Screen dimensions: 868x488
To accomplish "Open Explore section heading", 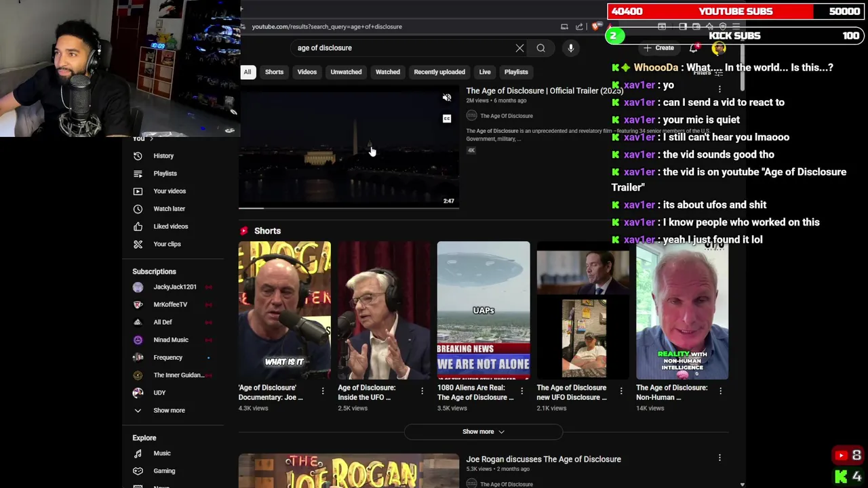I will 144,438.
